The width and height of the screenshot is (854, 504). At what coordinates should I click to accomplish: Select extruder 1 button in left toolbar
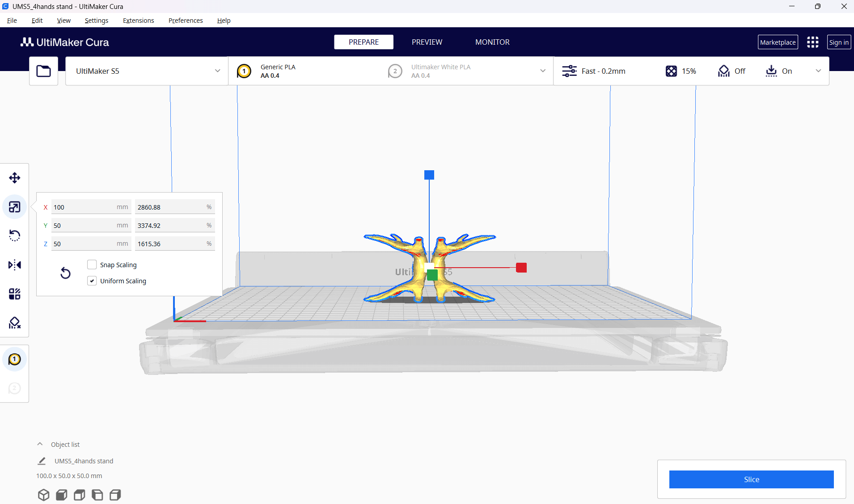[14, 359]
